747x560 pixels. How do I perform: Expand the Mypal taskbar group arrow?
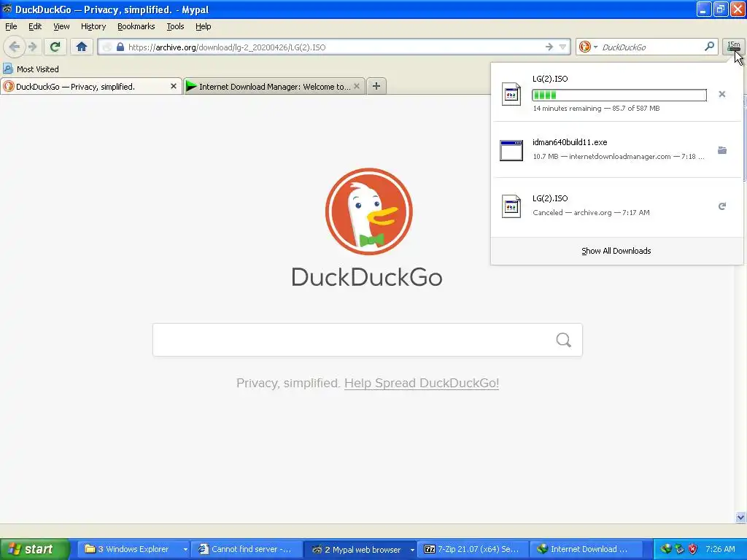click(412, 550)
